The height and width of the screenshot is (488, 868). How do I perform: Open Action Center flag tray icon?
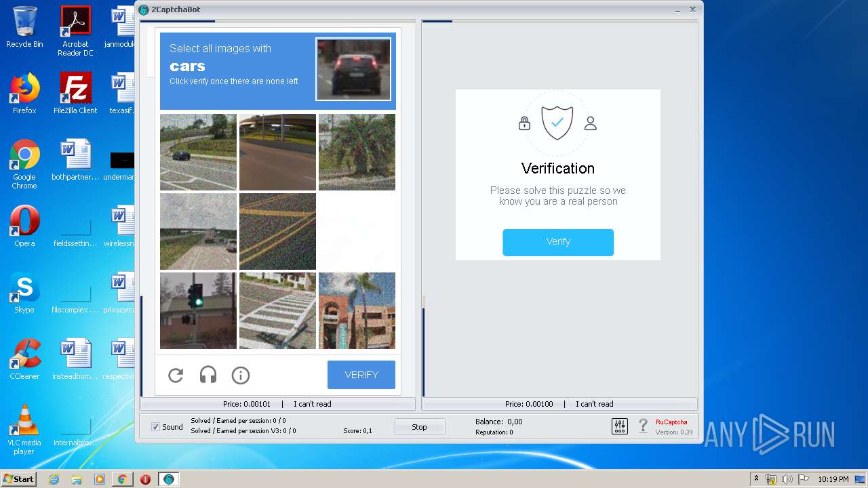point(802,479)
